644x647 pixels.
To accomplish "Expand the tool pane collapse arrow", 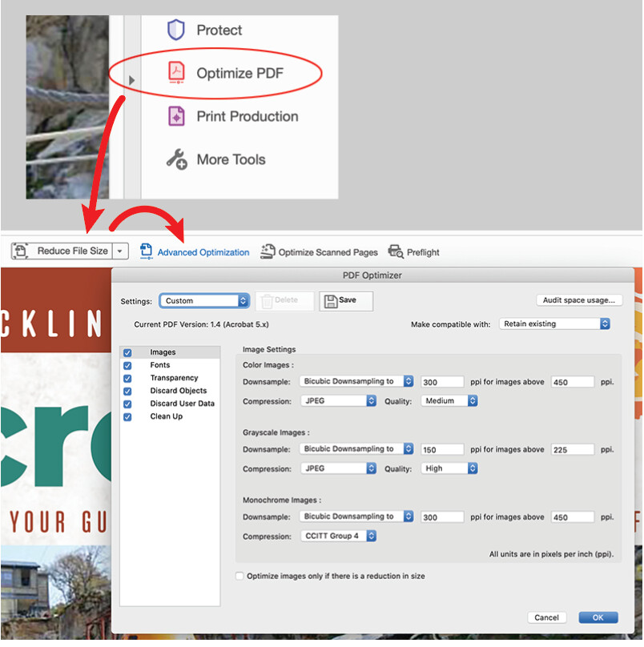I will pos(132,80).
